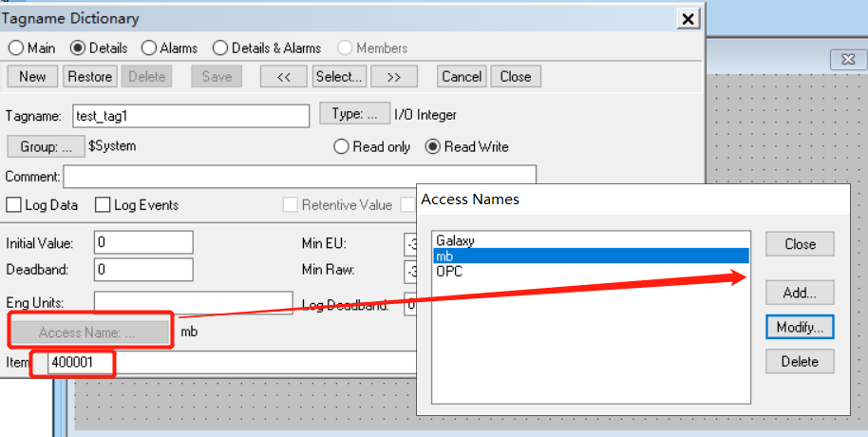Image resolution: width=868 pixels, height=437 pixels.
Task: Close the background window with its X
Action: coord(849,60)
